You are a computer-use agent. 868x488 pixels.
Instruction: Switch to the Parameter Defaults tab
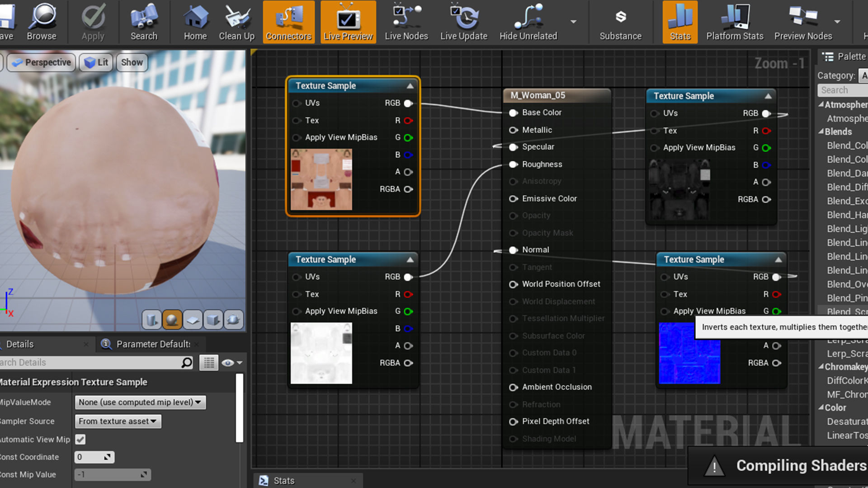tap(153, 344)
